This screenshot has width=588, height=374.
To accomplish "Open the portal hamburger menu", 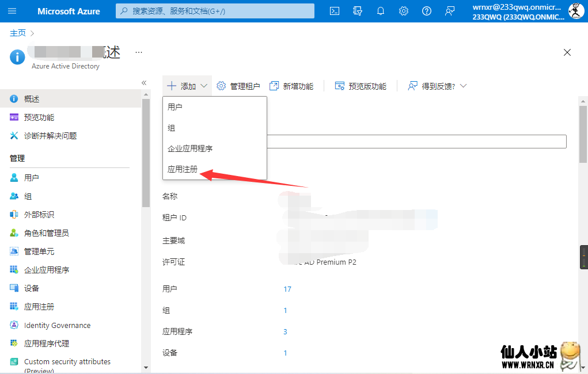I will (x=12, y=11).
